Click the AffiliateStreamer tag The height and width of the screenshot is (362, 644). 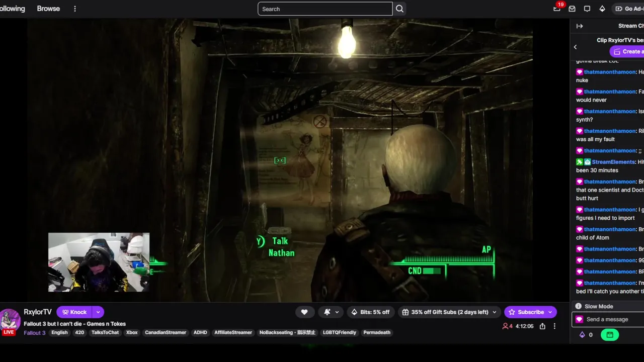(x=233, y=332)
